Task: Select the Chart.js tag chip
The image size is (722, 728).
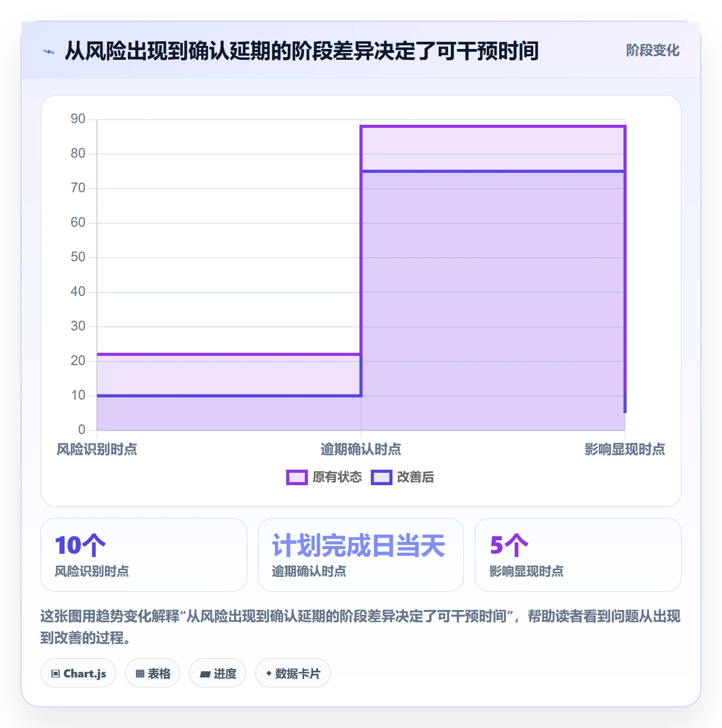Action: pos(78,673)
